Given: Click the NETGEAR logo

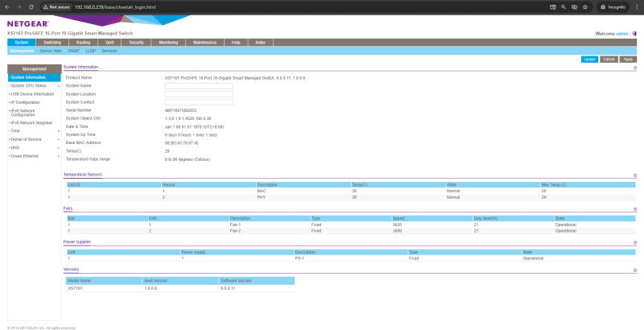Looking at the screenshot, I should 28,24.
